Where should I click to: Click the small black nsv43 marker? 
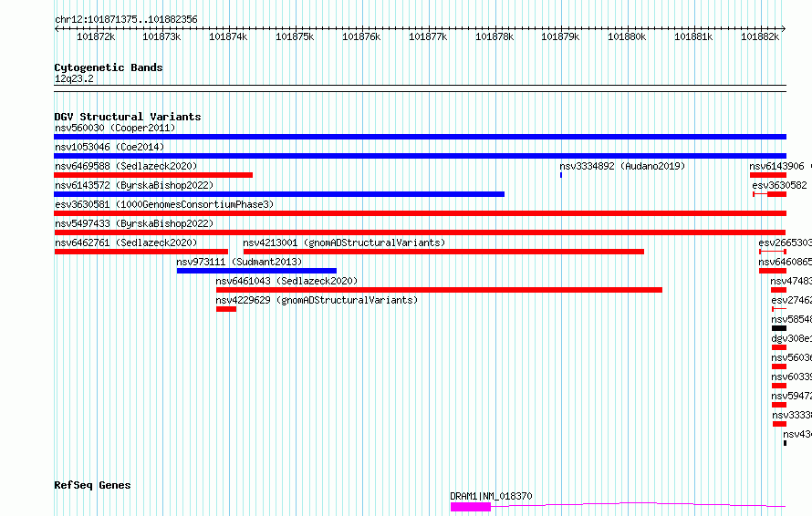785,443
